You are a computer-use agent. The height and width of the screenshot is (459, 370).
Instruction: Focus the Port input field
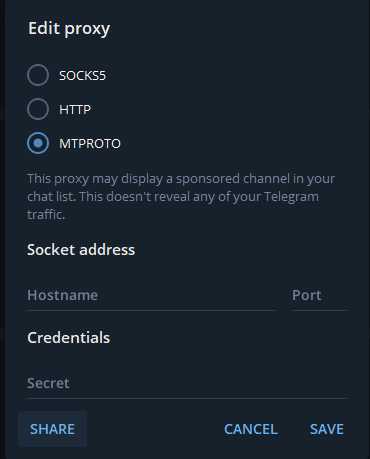point(319,295)
